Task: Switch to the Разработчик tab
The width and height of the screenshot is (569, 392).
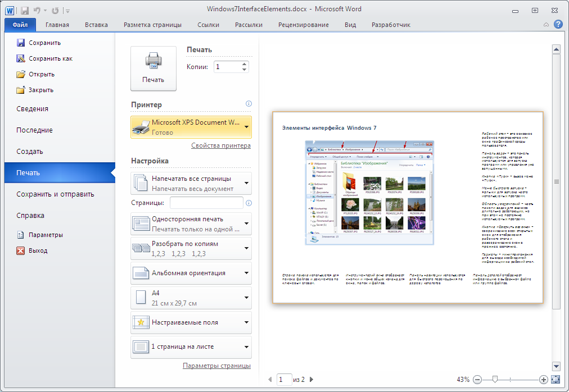Action: (391, 25)
